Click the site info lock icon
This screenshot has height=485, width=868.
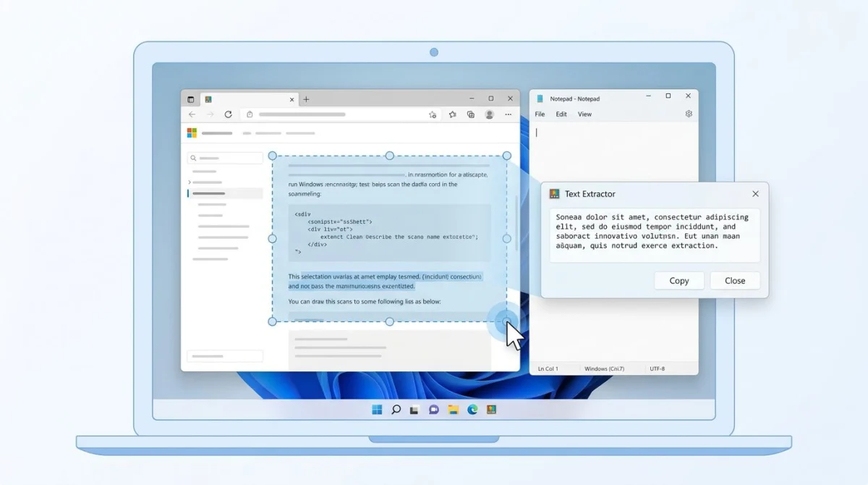[x=250, y=114]
